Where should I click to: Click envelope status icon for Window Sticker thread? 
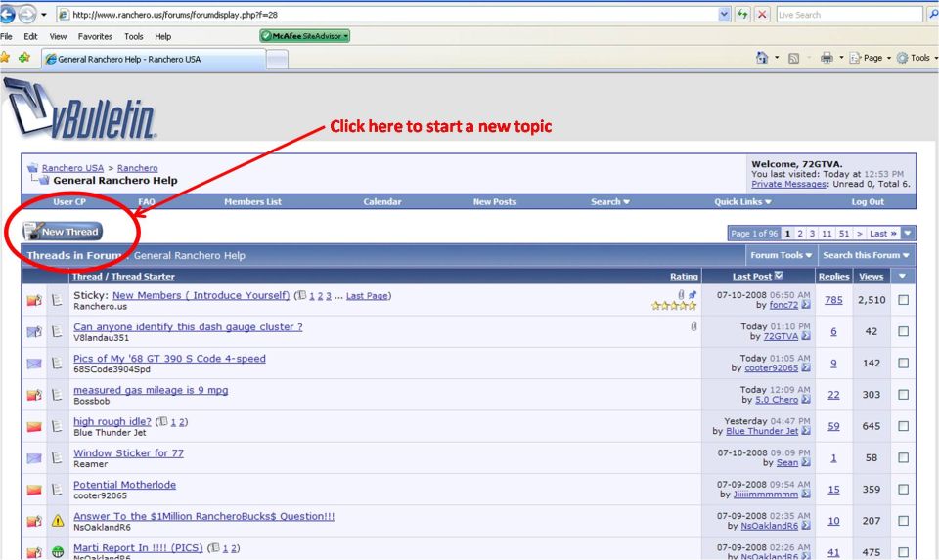click(x=34, y=458)
